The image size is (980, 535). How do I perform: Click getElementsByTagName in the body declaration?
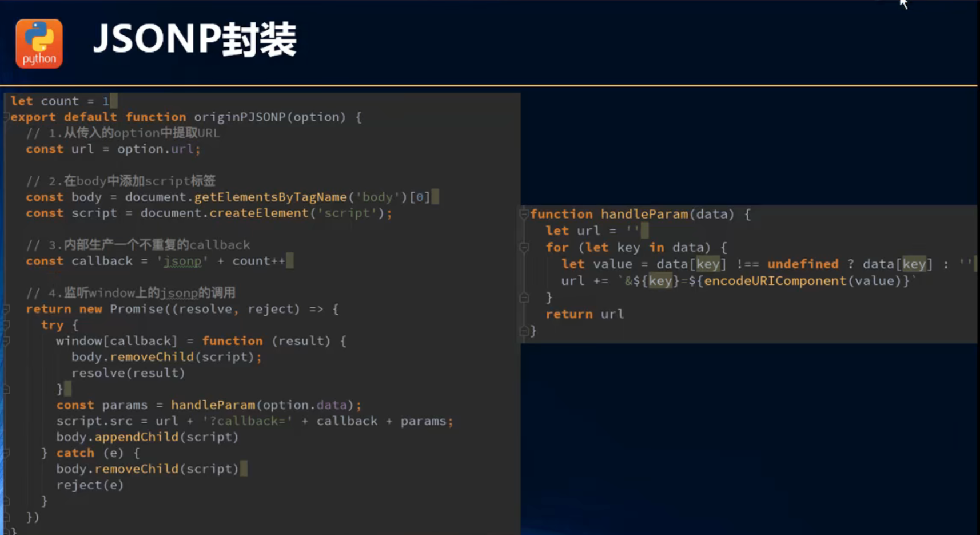[270, 197]
